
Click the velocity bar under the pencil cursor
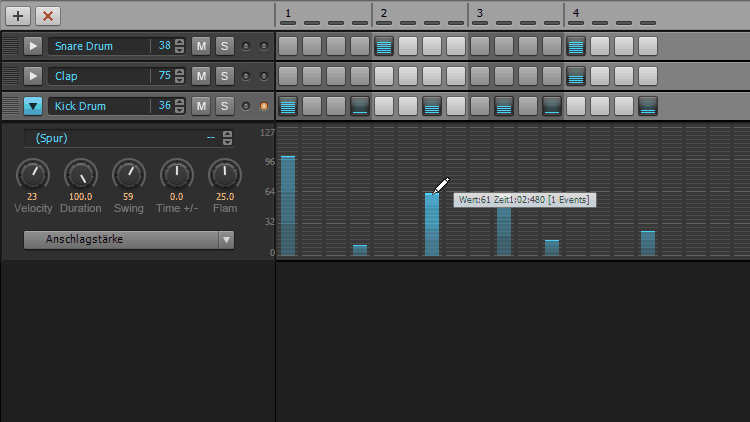coord(432,224)
